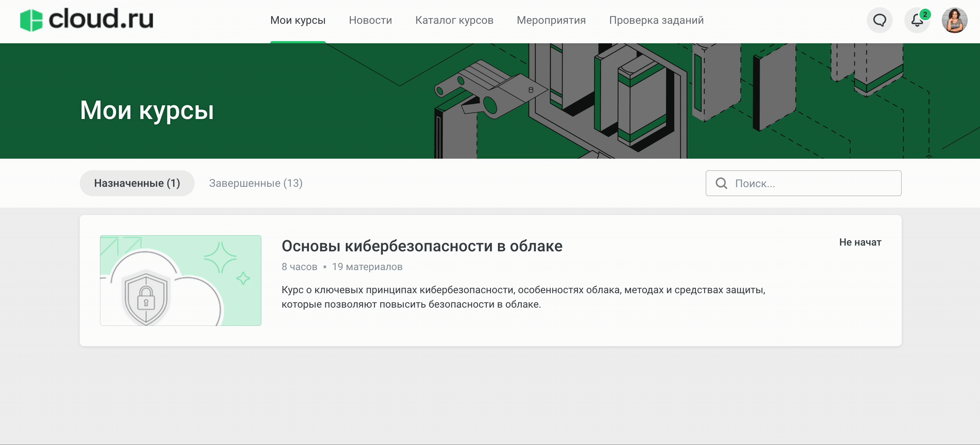Image resolution: width=980 pixels, height=445 pixels.
Task: Click the user profile avatar
Action: pyautogui.click(x=954, y=20)
